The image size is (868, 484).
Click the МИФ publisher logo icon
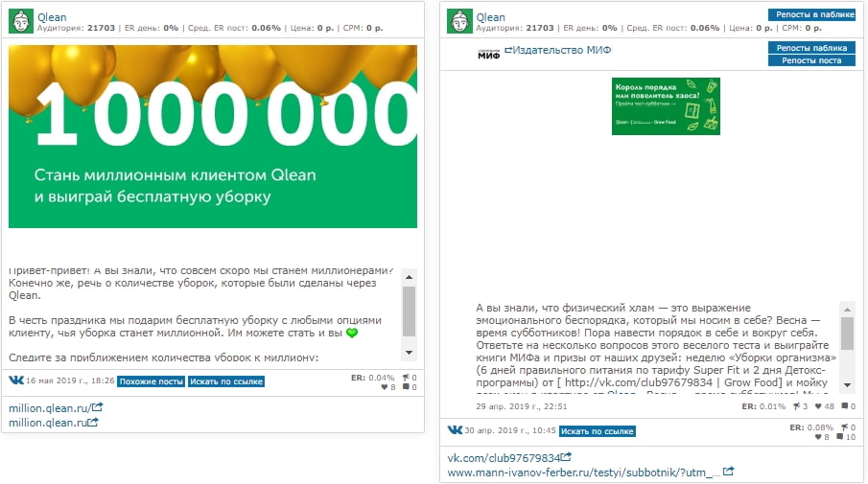[488, 54]
